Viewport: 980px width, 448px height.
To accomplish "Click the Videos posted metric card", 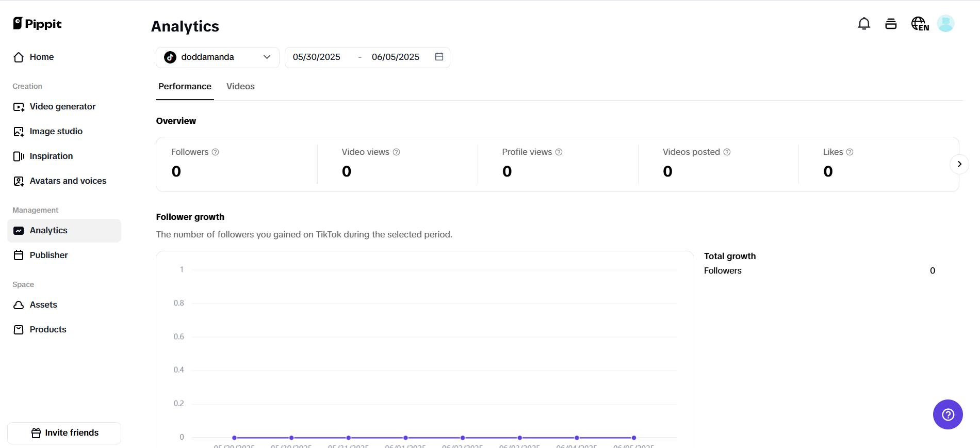I will click(x=718, y=164).
